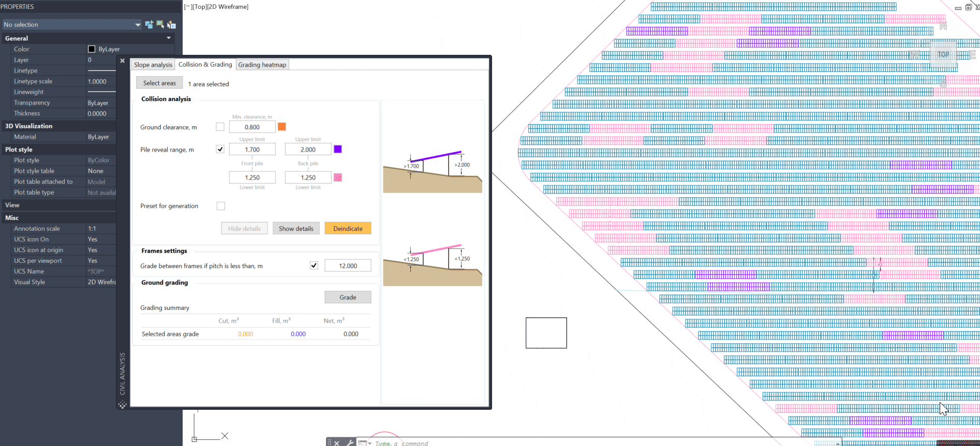Open Civil Analysis palette properties grip icon
Screen dimensions: 980x446
coord(123,405)
